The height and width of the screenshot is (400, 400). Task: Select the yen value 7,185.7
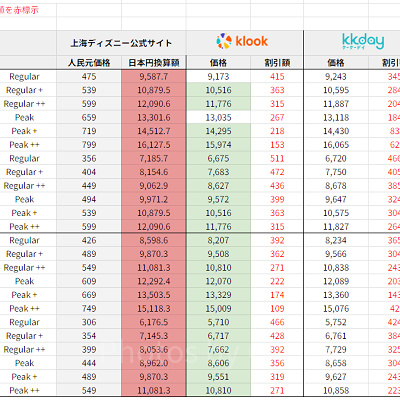154,159
